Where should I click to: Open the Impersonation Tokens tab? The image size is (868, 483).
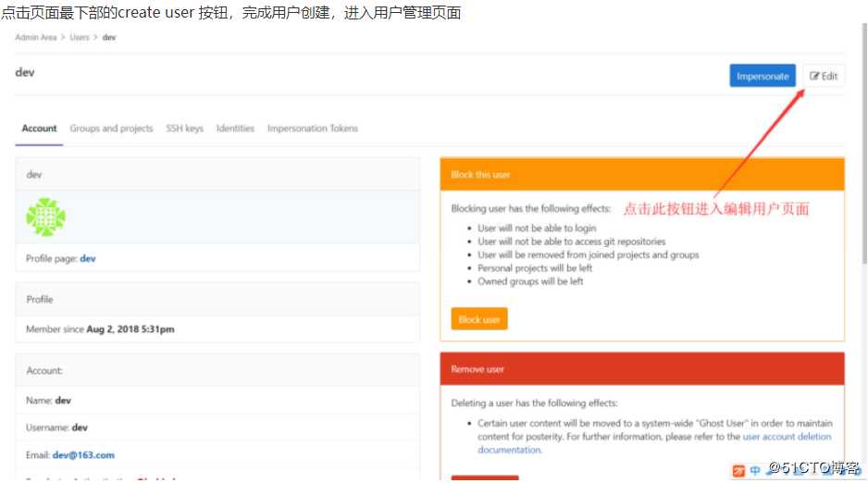point(313,129)
